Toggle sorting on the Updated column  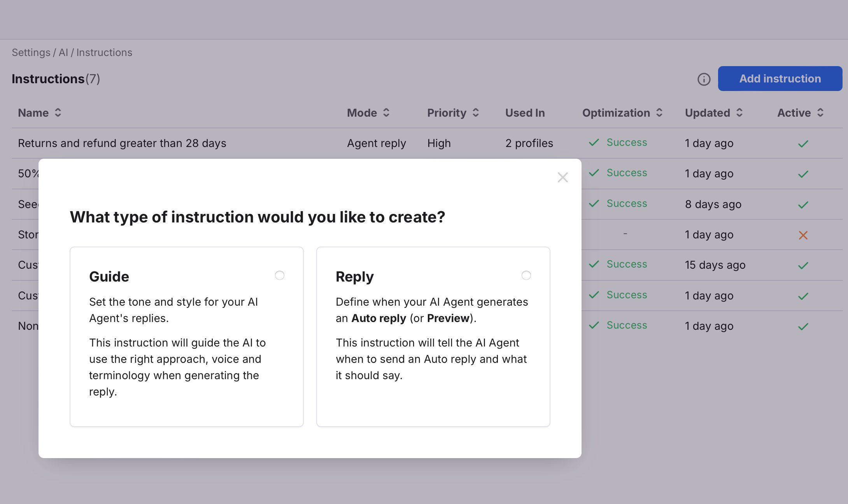(x=739, y=113)
